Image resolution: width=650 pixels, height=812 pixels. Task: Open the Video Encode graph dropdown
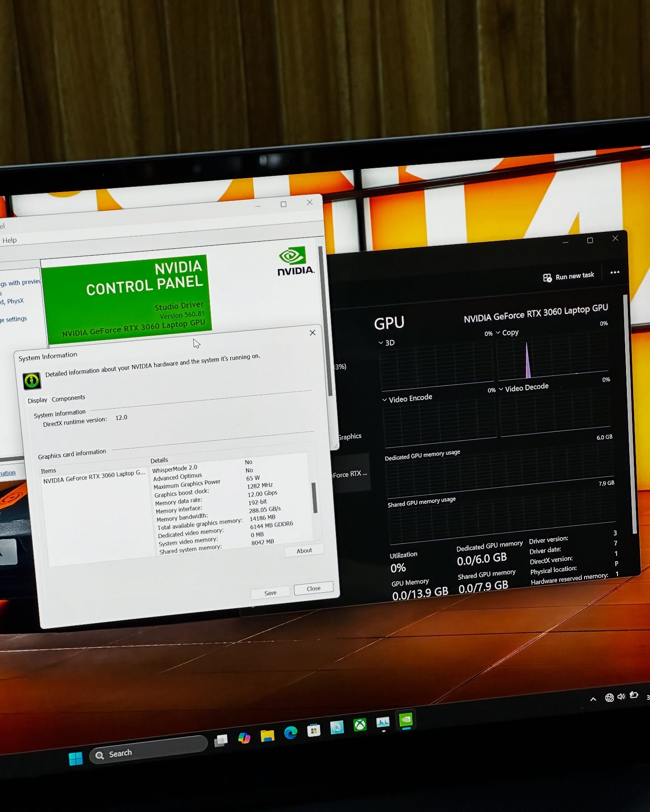(x=407, y=398)
